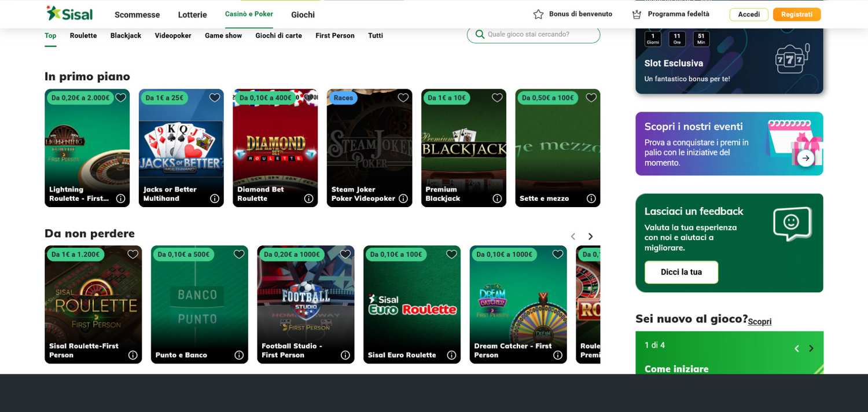Previous step in Come iniziare carousel

[796, 348]
